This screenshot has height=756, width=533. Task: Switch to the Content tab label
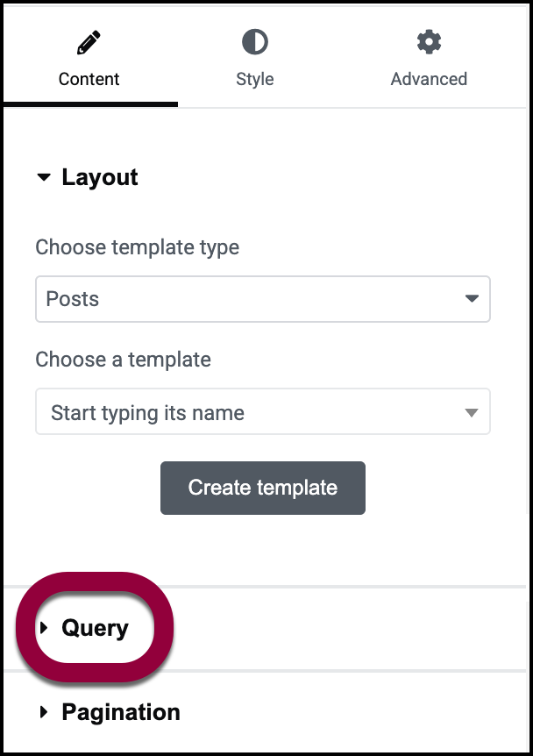tap(89, 79)
